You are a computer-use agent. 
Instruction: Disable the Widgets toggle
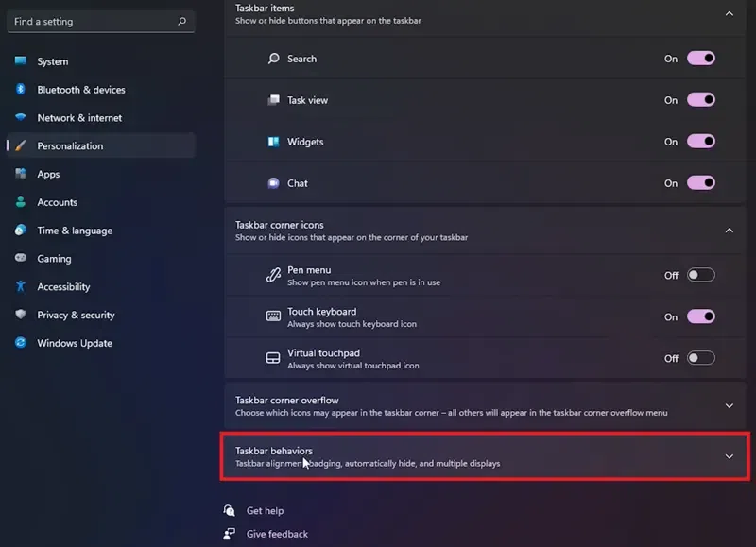[x=701, y=141]
